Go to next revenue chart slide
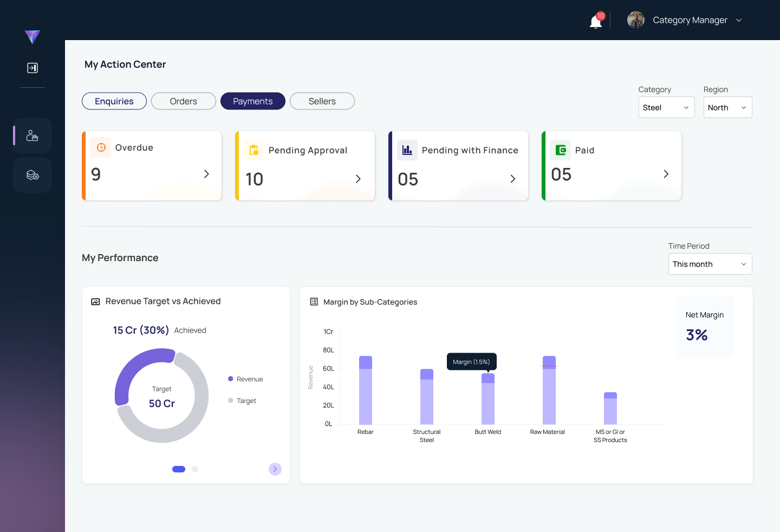 275,469
